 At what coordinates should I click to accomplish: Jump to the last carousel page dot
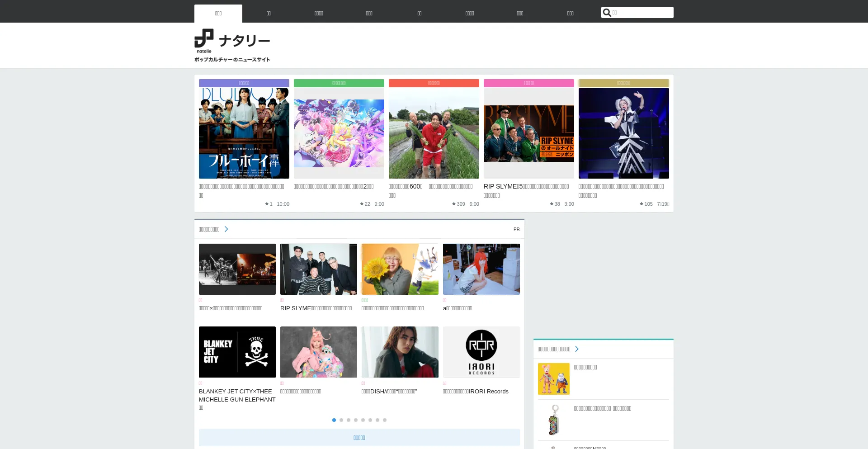[x=385, y=420]
